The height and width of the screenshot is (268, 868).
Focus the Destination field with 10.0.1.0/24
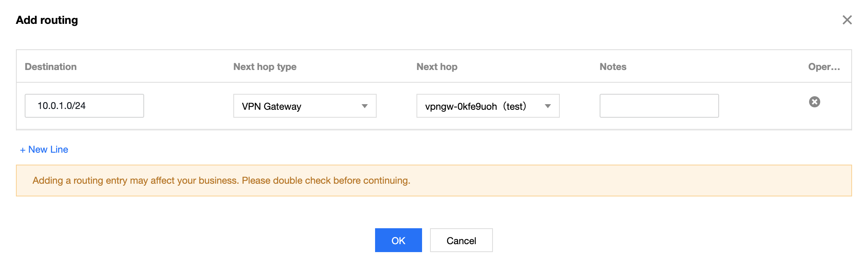click(x=84, y=106)
